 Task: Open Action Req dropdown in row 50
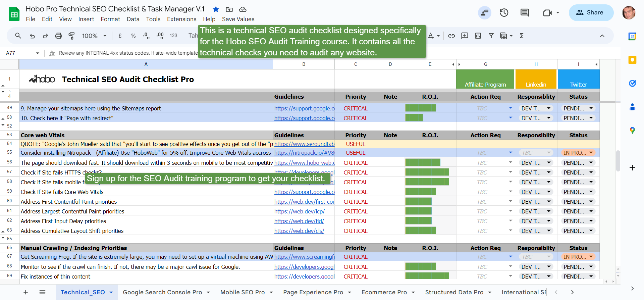pyautogui.click(x=511, y=118)
